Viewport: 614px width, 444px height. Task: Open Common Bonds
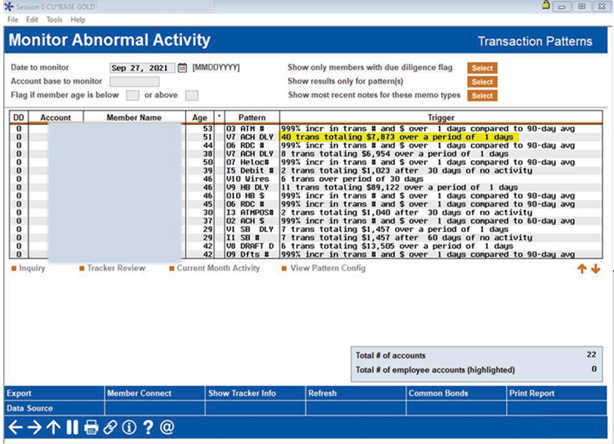click(456, 393)
